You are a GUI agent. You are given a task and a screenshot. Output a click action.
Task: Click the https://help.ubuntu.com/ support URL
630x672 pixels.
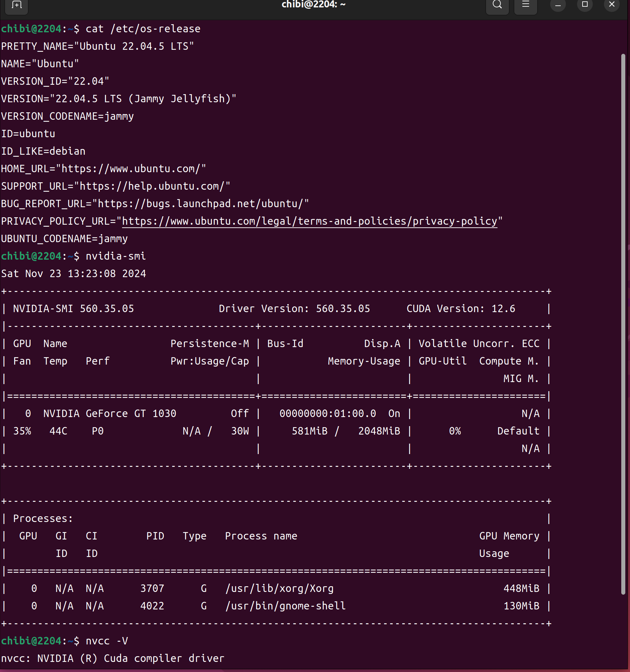(152, 186)
